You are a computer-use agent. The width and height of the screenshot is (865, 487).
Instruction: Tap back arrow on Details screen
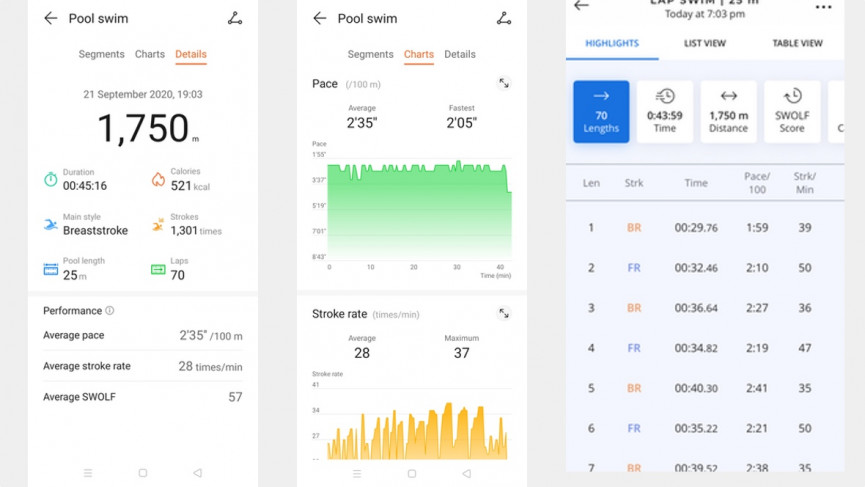[x=50, y=19]
